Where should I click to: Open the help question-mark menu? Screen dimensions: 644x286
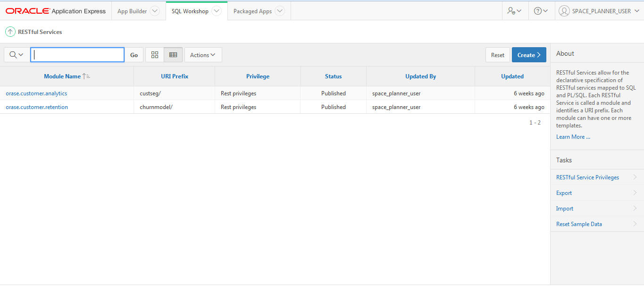pos(541,11)
